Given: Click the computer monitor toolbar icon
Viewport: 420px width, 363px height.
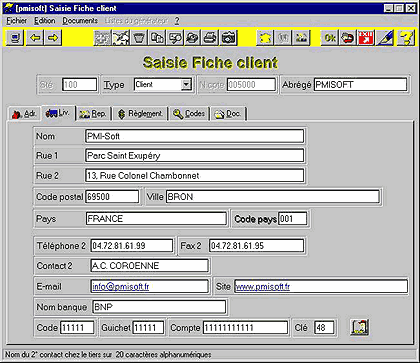Looking at the screenshot, I should pos(15,38).
